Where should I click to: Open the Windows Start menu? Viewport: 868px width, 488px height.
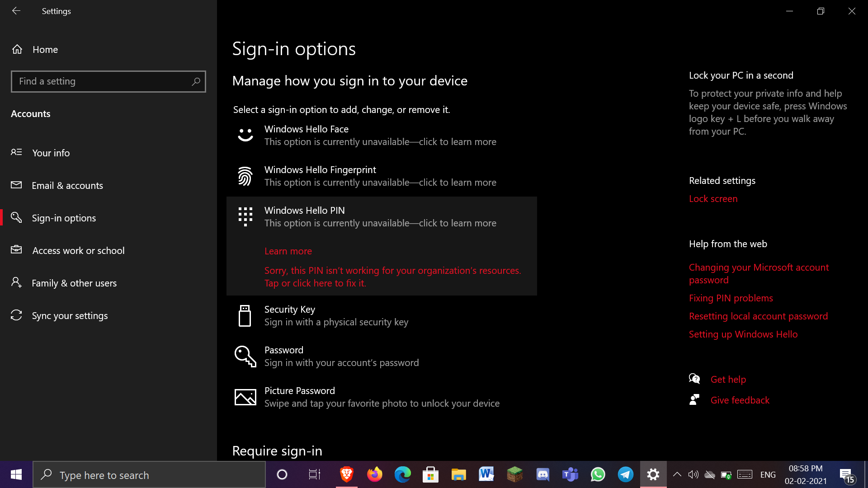(16, 474)
